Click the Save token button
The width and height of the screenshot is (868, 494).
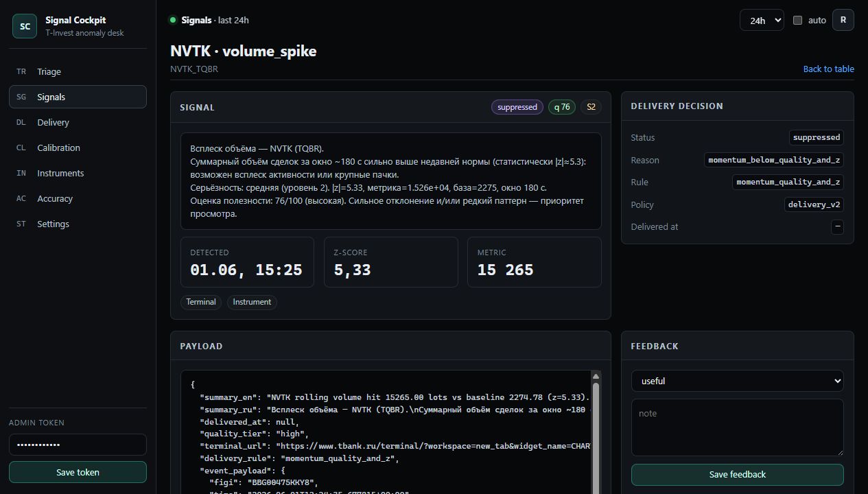point(78,472)
